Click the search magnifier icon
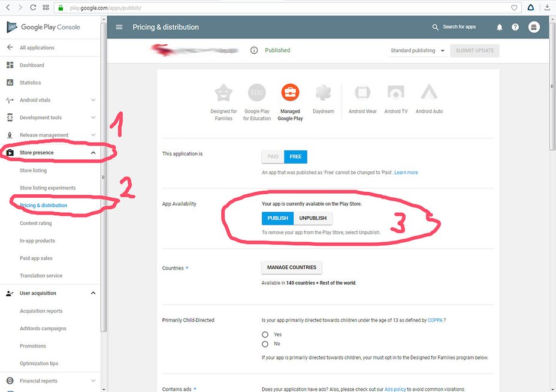Viewport: 556px width, 392px height. [x=435, y=27]
